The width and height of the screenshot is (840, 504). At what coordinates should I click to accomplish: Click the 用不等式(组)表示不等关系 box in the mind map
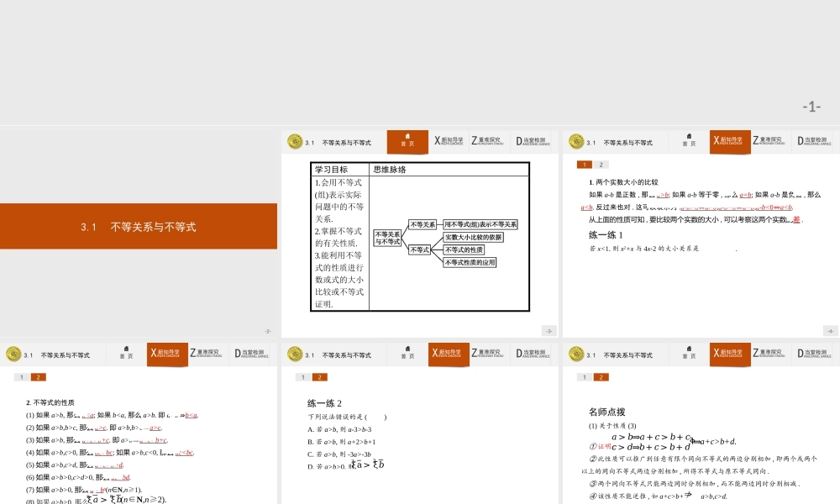click(x=480, y=224)
